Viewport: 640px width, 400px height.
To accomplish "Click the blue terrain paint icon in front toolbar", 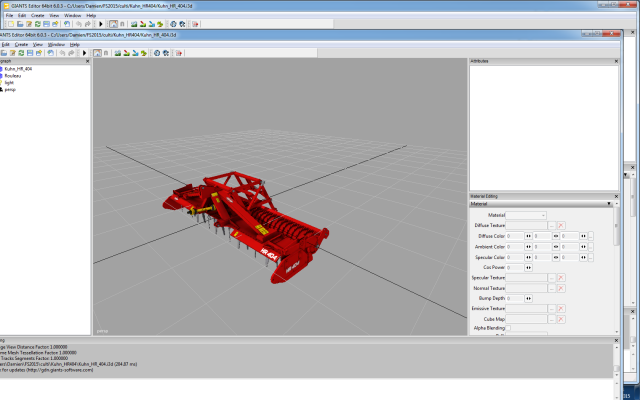I will [x=135, y=53].
